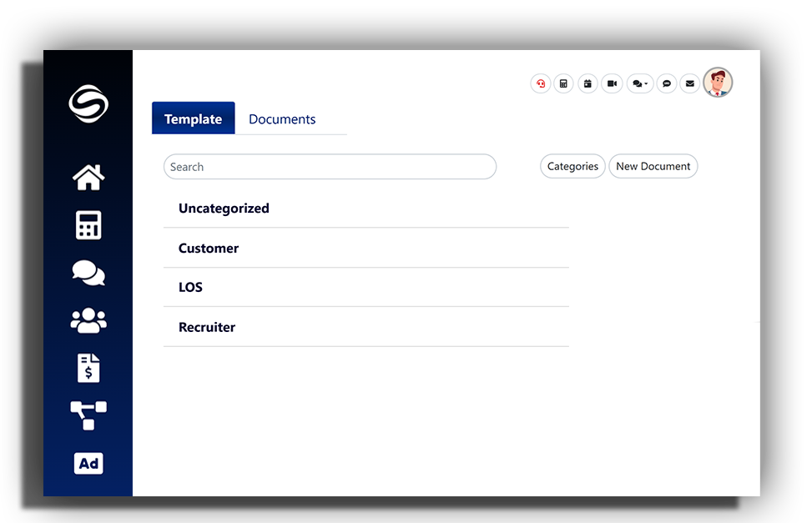This screenshot has height=523, width=812.
Task: Create a New Document
Action: coord(653,166)
